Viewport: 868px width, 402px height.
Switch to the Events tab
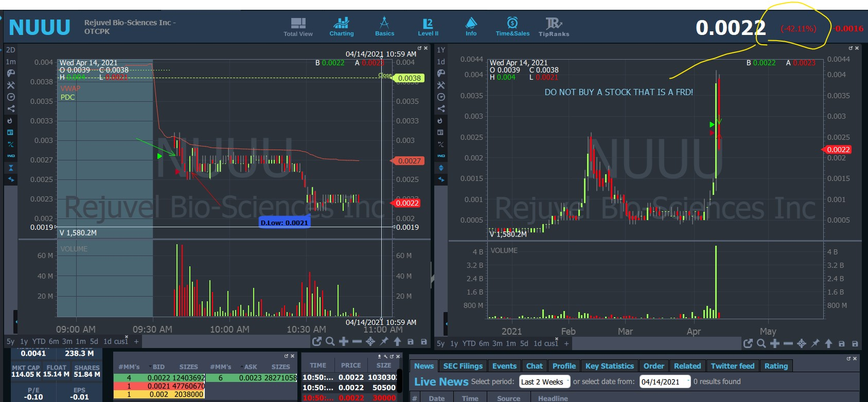(504, 366)
